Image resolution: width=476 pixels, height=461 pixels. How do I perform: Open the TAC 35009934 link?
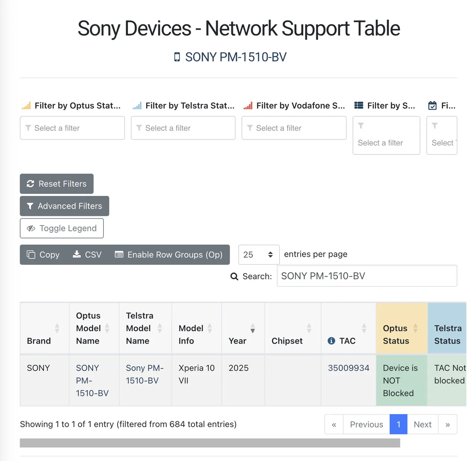(x=348, y=368)
